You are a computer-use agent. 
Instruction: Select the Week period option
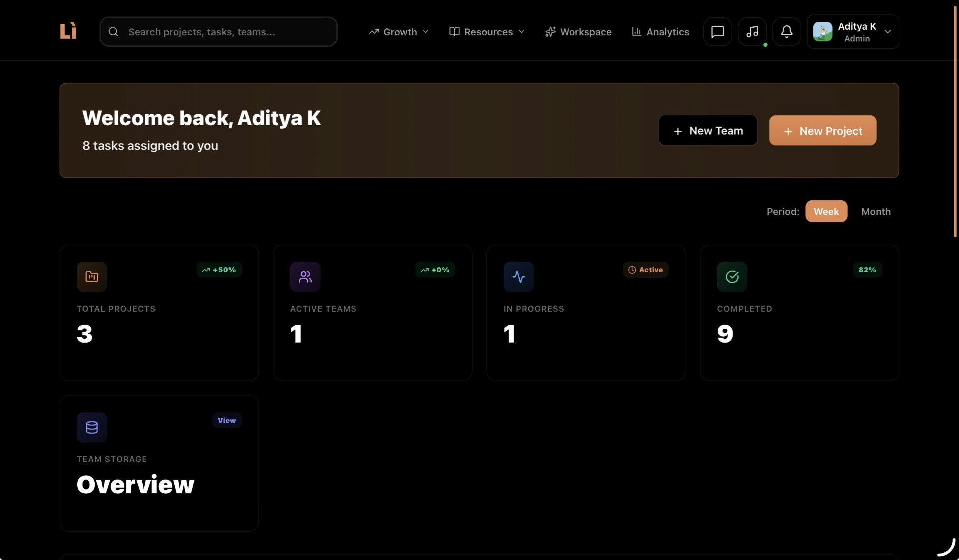point(826,211)
